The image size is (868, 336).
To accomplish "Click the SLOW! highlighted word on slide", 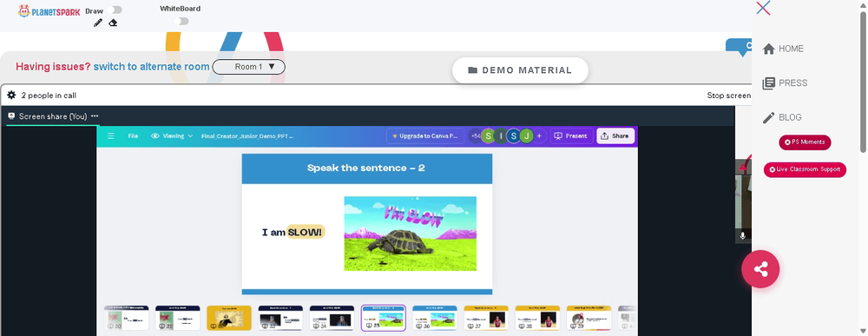I will click(306, 233).
